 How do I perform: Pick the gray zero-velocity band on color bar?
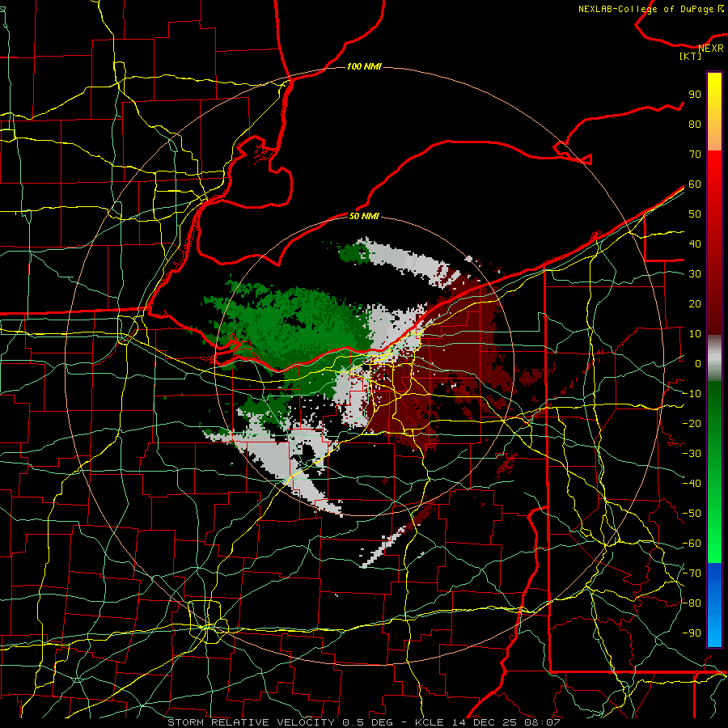(x=714, y=358)
